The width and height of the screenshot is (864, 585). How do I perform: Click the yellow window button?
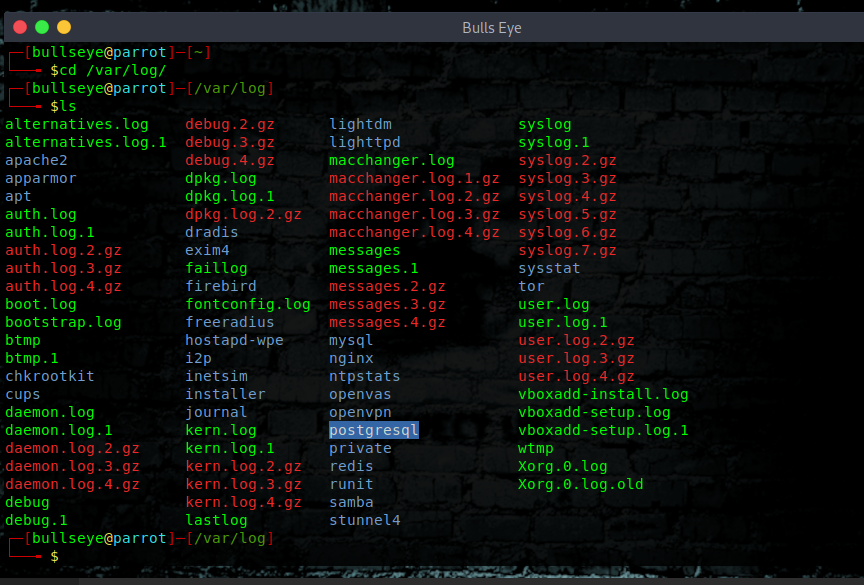point(64,27)
